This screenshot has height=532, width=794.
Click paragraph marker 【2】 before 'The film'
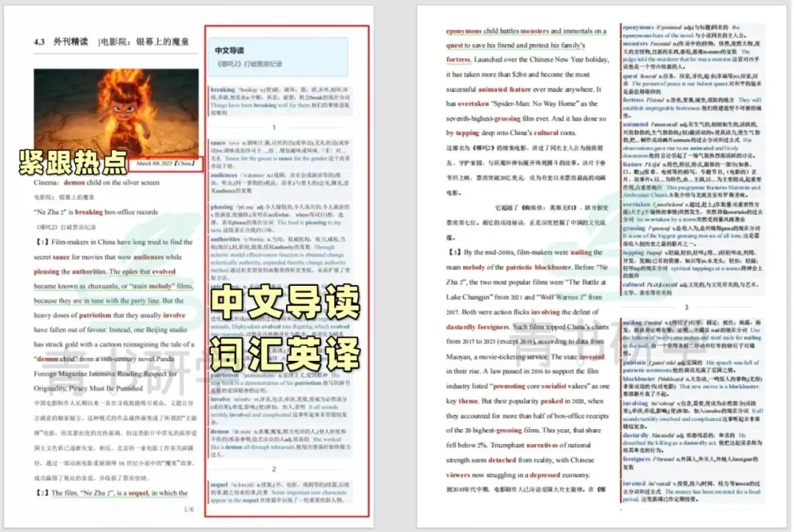[x=41, y=492]
